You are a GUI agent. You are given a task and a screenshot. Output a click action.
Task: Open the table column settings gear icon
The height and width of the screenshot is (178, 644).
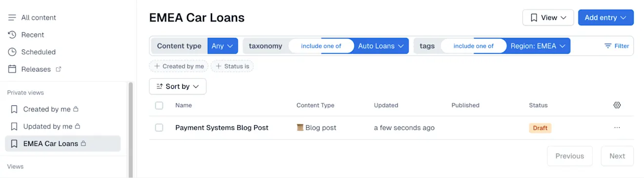pyautogui.click(x=617, y=105)
